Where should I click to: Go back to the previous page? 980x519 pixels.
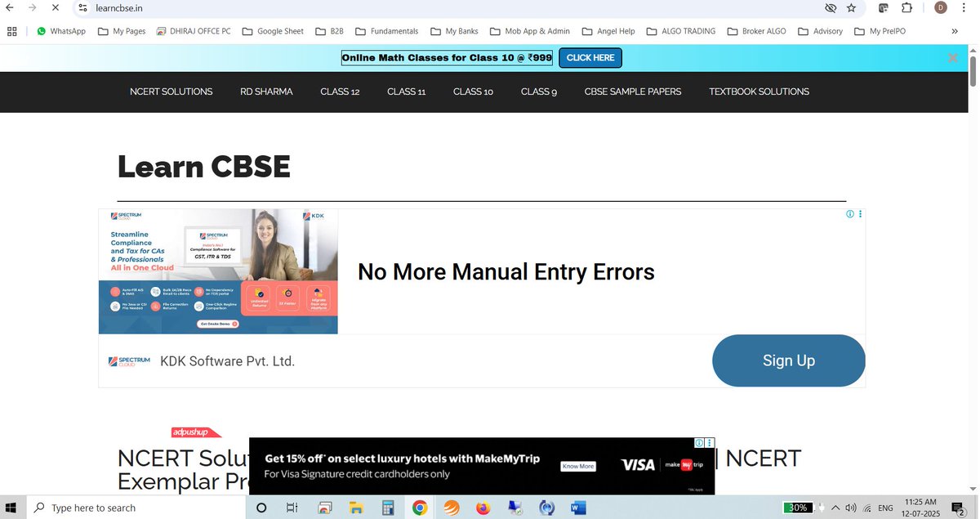(9, 7)
